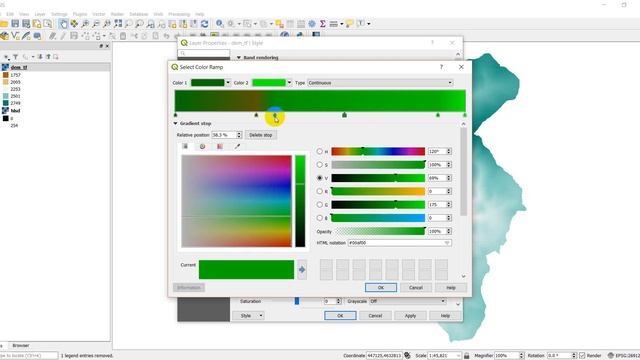Click the Measure Line ruler icon
Viewport: 640px width, 360px height.
pos(333,24)
